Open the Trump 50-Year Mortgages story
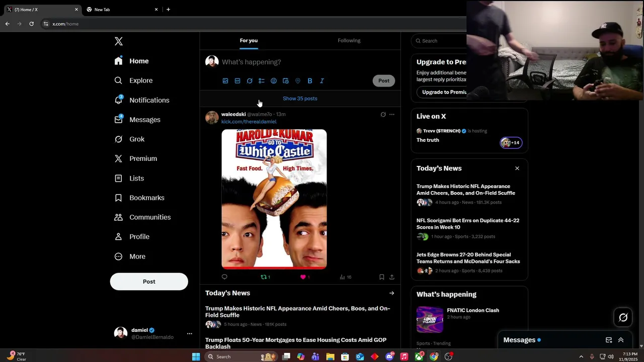This screenshot has height=362, width=644. (x=300, y=343)
